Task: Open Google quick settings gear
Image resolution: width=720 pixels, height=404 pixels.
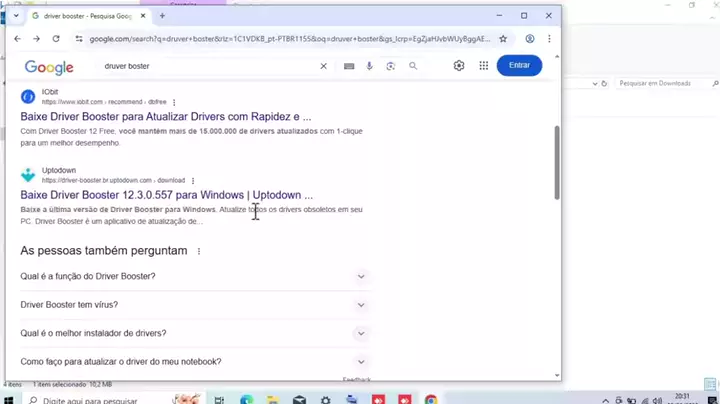Action: pos(459,65)
